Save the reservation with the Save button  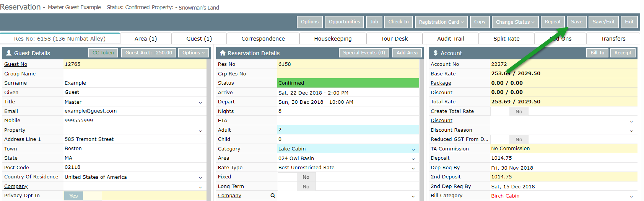[x=577, y=22]
